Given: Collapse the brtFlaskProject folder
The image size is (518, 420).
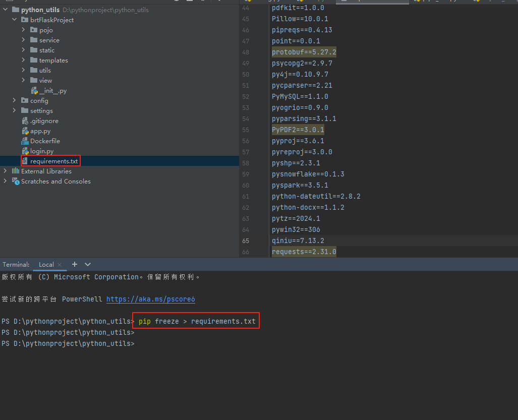Looking at the screenshot, I should point(14,20).
